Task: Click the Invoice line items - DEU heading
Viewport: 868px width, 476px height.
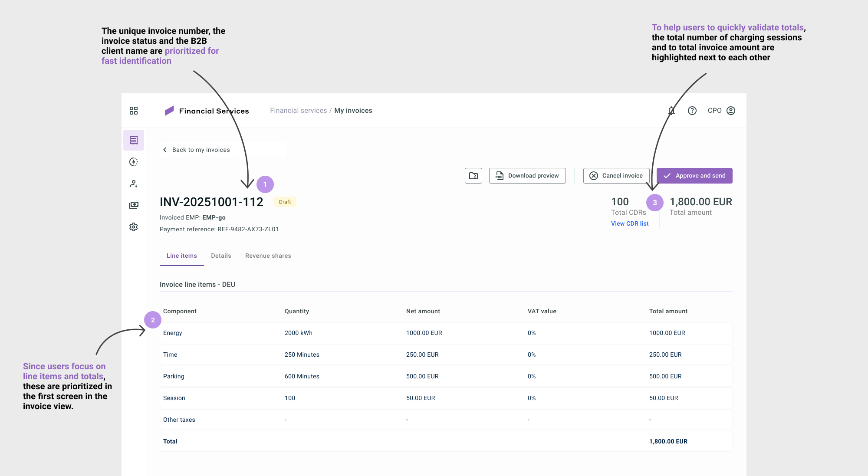Action: click(197, 284)
